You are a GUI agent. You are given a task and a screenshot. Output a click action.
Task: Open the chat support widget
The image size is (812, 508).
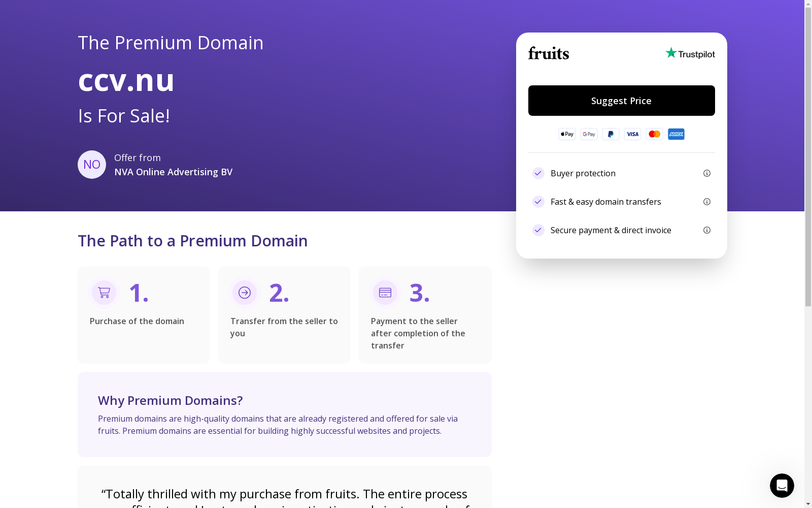click(x=782, y=486)
